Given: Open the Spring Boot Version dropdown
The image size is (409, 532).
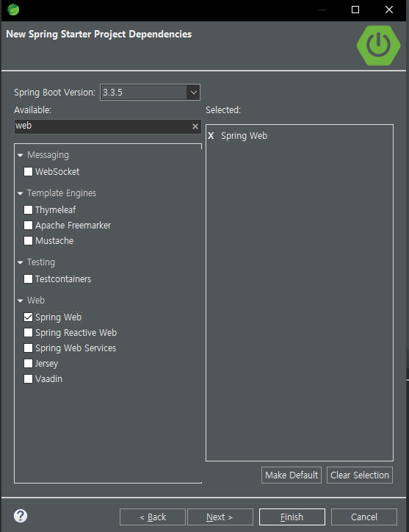Looking at the screenshot, I should coord(193,93).
